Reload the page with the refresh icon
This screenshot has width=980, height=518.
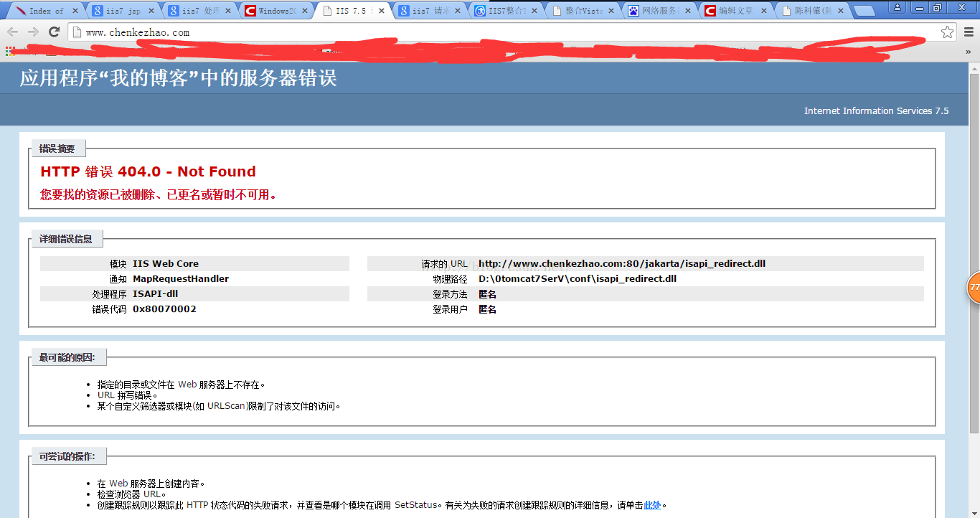(x=54, y=32)
